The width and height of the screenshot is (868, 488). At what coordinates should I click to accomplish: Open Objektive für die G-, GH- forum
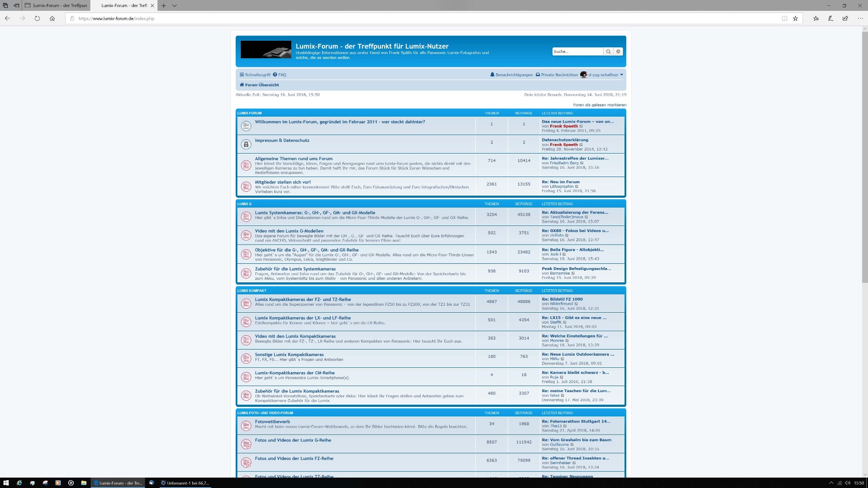[x=307, y=250]
